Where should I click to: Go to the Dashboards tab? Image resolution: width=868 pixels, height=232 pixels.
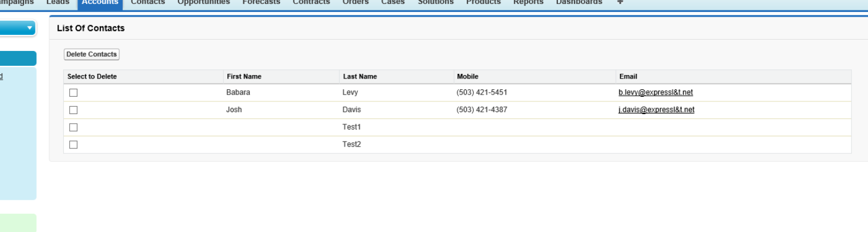[x=579, y=3]
